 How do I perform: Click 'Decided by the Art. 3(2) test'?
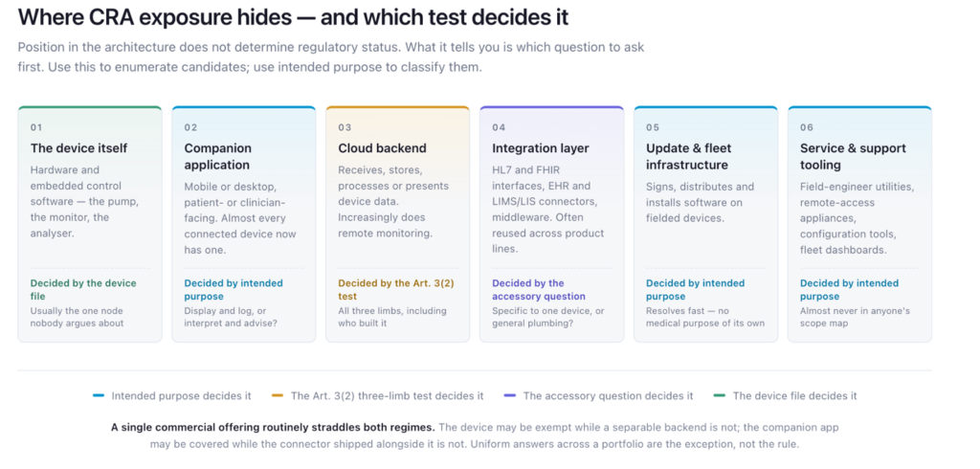coord(396,289)
